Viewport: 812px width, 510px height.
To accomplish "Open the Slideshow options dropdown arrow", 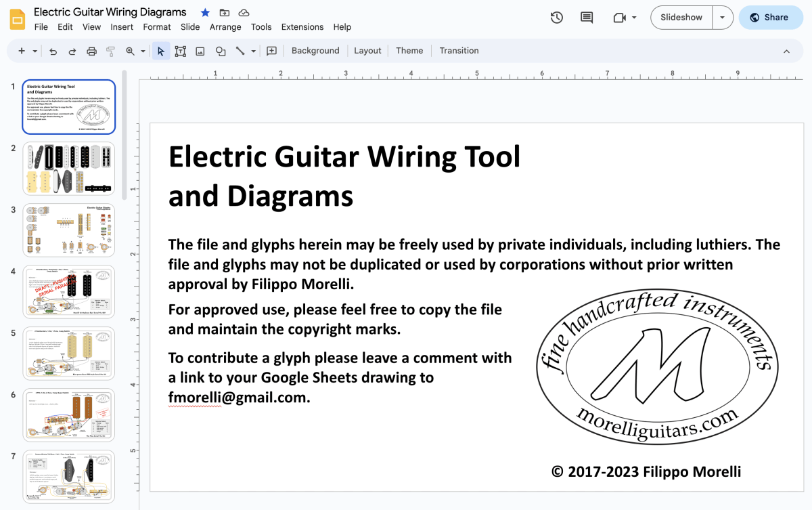I will (x=723, y=18).
